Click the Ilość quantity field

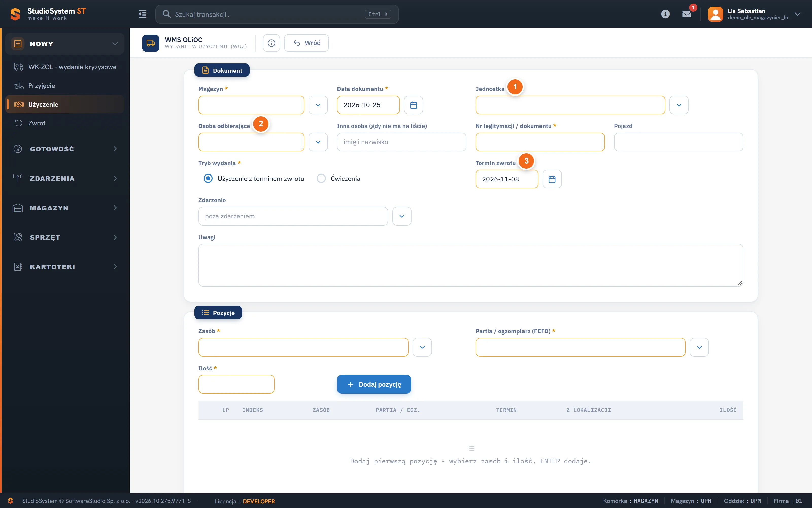tap(236, 384)
